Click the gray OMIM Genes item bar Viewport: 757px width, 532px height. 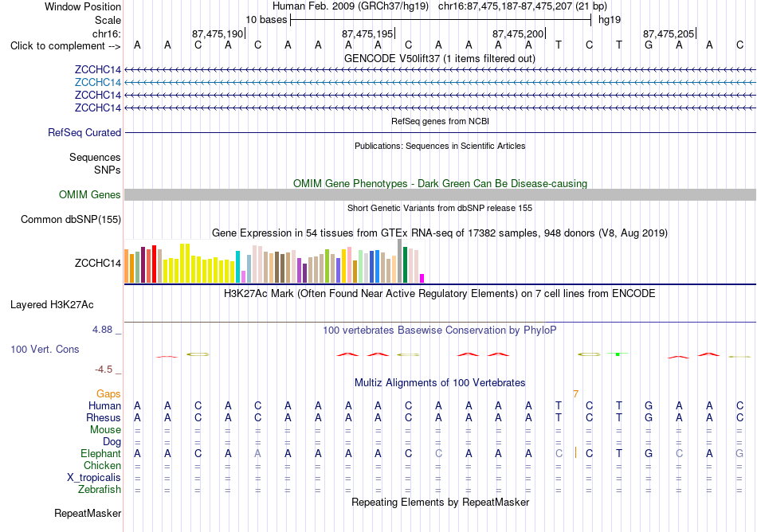tap(440, 194)
